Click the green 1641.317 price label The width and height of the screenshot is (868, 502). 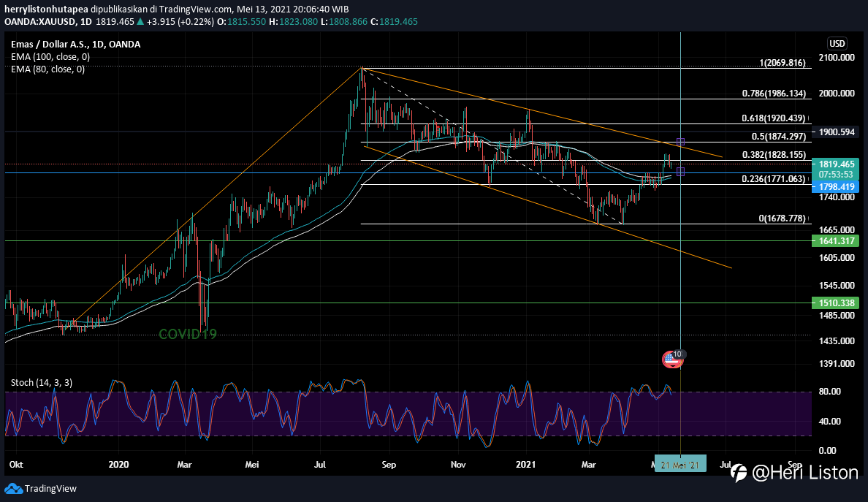837,240
